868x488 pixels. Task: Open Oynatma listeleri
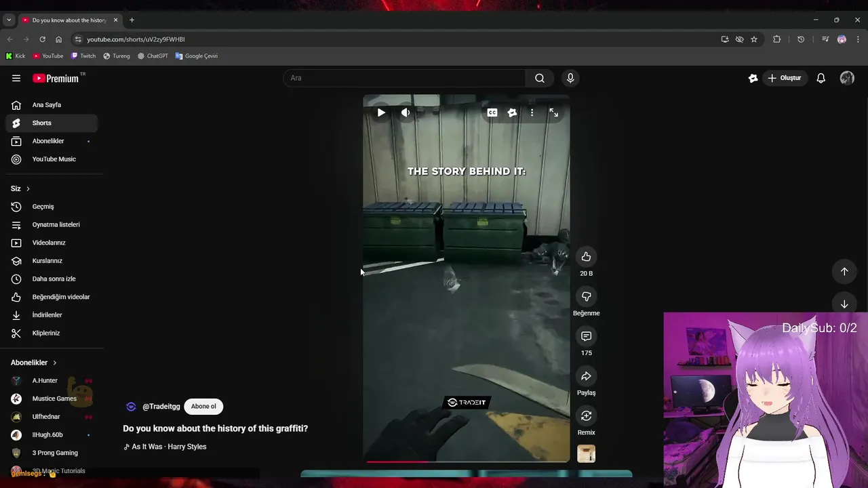[x=52, y=224]
